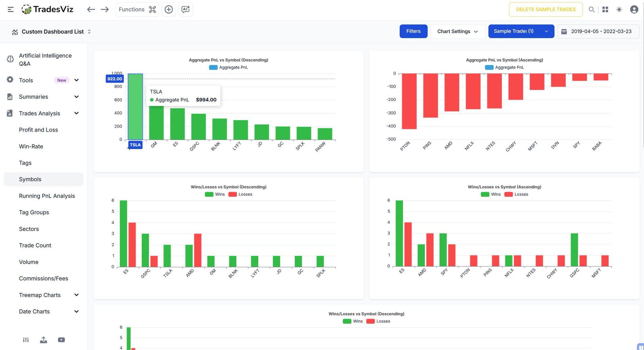The image size is (644, 350).
Task: Click the Delete Sample Trades button
Action: (546, 9)
